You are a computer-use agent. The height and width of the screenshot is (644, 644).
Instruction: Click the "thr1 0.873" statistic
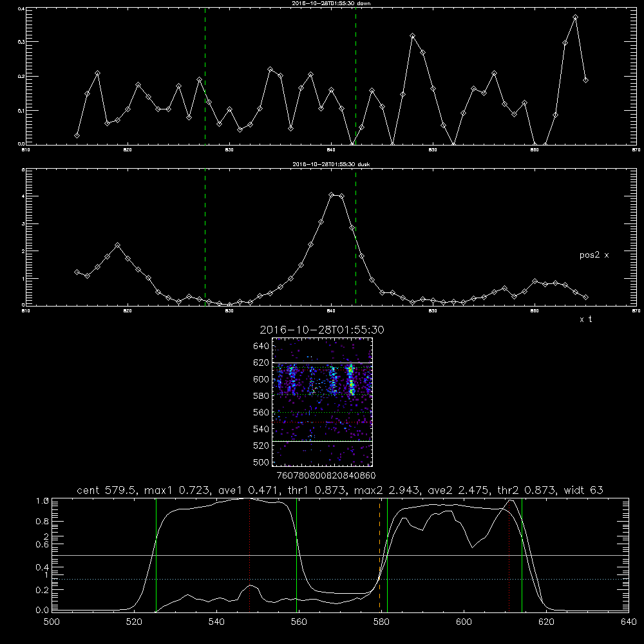click(317, 490)
